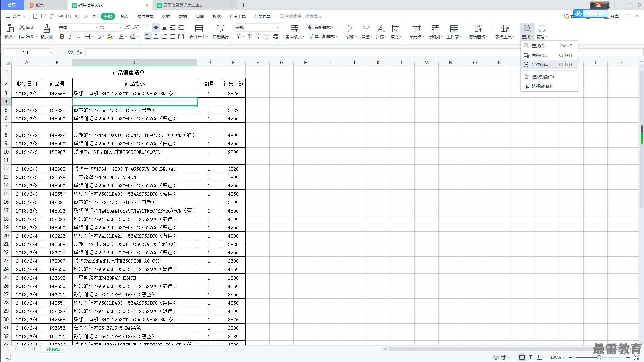Toggle italic formatting
Image resolution: width=644 pixels, height=362 pixels.
[70, 36]
